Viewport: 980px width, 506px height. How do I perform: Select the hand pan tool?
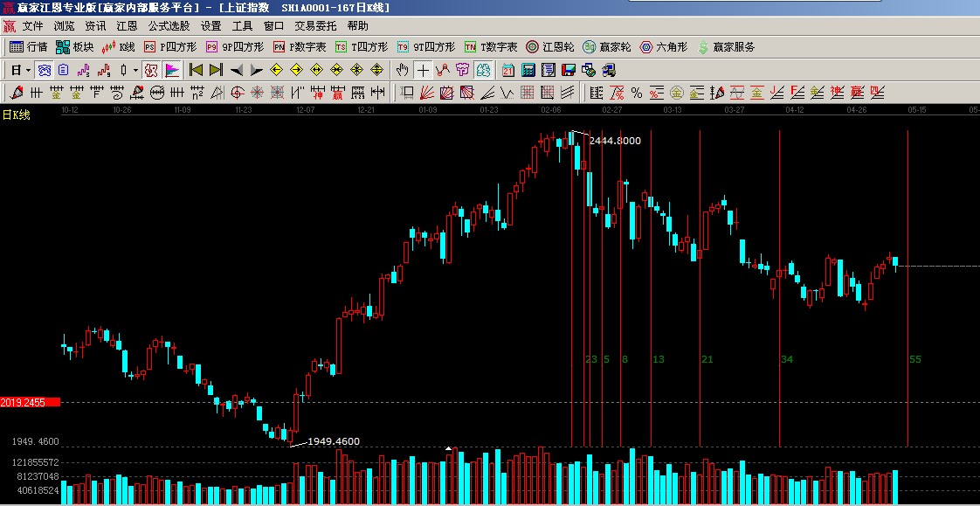point(402,70)
